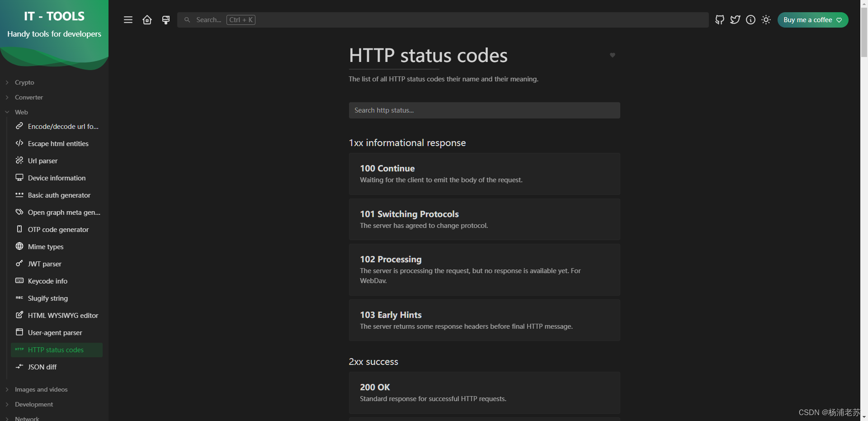Open the GitHub repository icon

(x=720, y=20)
